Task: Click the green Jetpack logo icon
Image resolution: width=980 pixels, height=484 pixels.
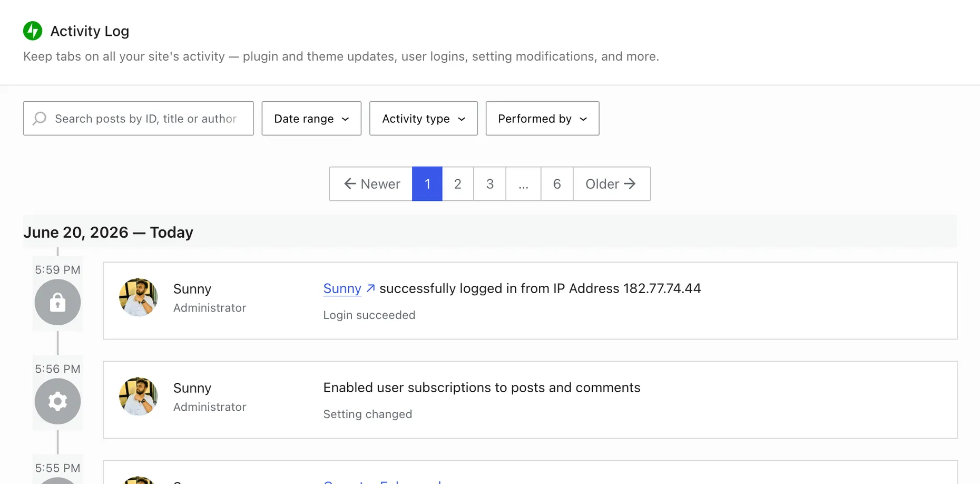Action: coord(33,31)
